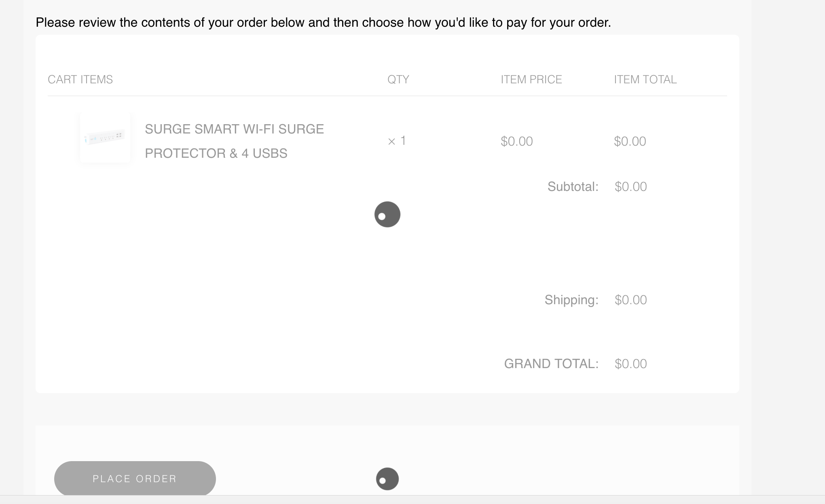The height and width of the screenshot is (504, 825).
Task: Click the Subtotal label
Action: 573,186
